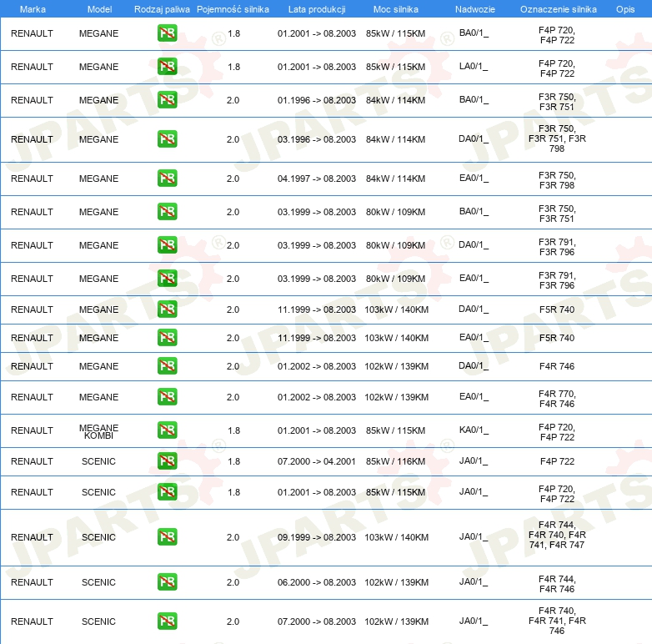The width and height of the screenshot is (652, 644).
Task: Click the Oznaczenie silnika column header
Action: coord(558,8)
